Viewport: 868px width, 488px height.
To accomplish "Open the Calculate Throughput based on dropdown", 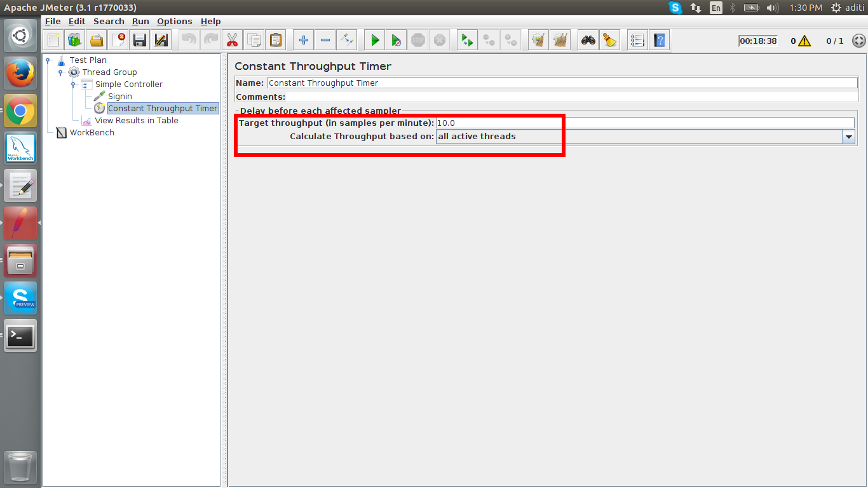I will [849, 137].
